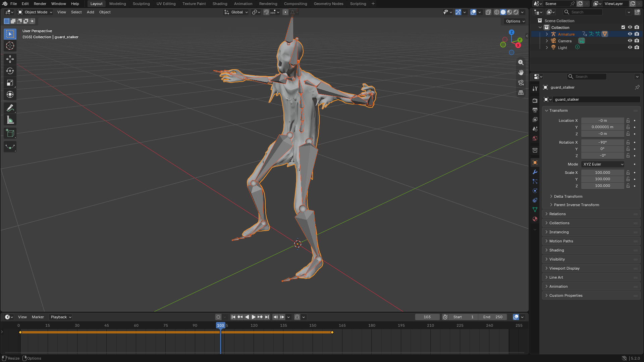Switch to material preview shading
Viewport: 644px width, 362px height.
tap(509, 12)
